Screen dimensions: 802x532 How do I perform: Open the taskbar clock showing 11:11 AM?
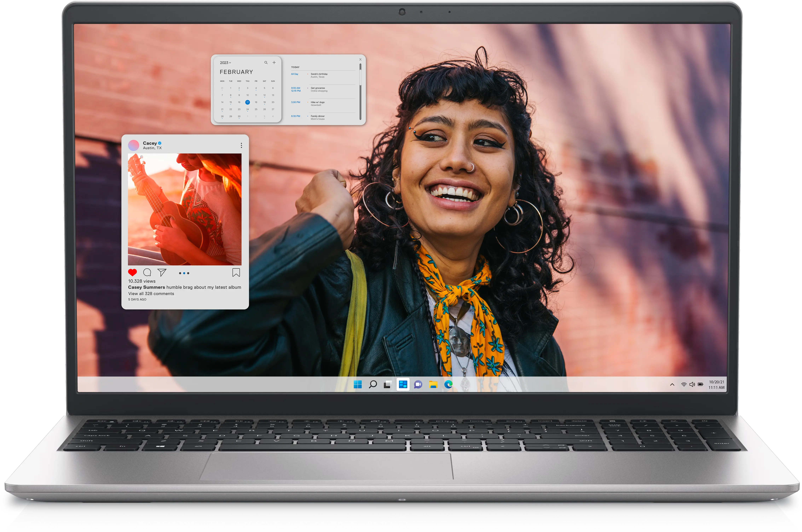click(716, 385)
